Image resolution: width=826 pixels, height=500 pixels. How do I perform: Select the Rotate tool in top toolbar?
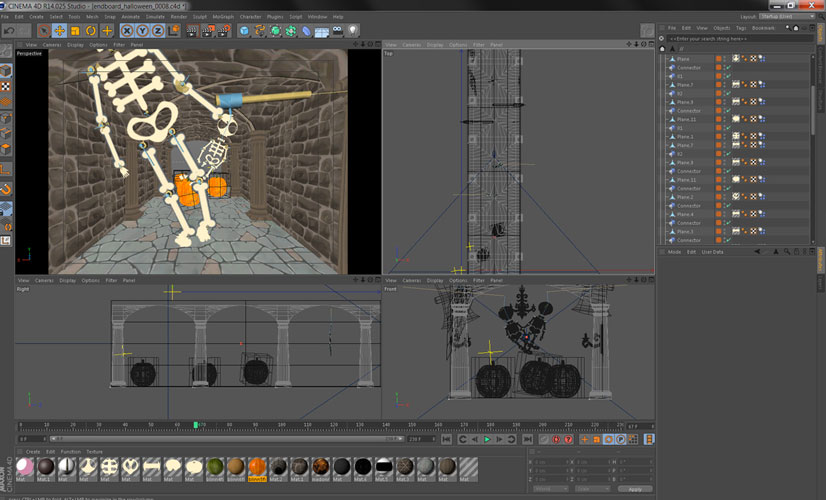[x=91, y=31]
